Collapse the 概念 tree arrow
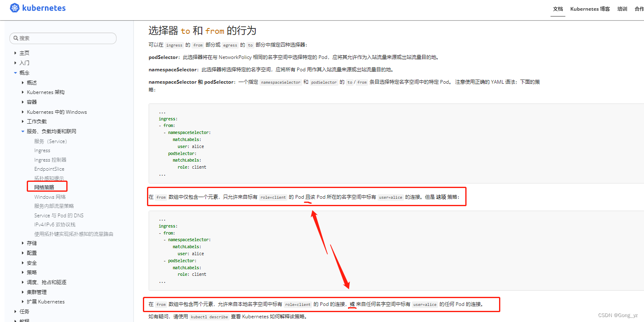This screenshot has height=322, width=644. pos(16,73)
